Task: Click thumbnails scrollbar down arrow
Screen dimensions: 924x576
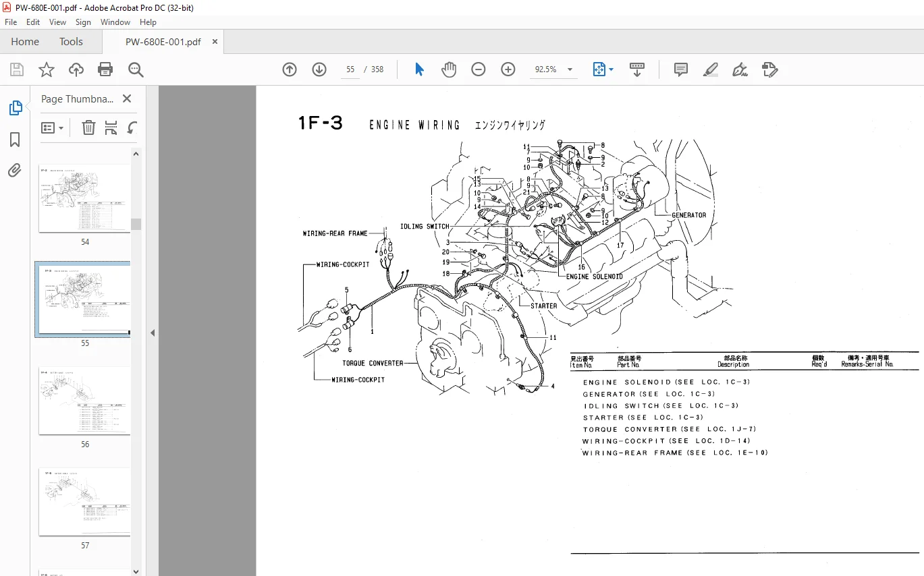Action: pos(136,571)
